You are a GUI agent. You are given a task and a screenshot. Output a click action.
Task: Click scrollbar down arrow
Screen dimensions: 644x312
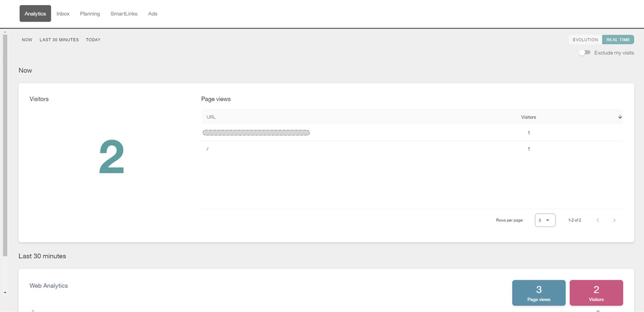[5, 293]
